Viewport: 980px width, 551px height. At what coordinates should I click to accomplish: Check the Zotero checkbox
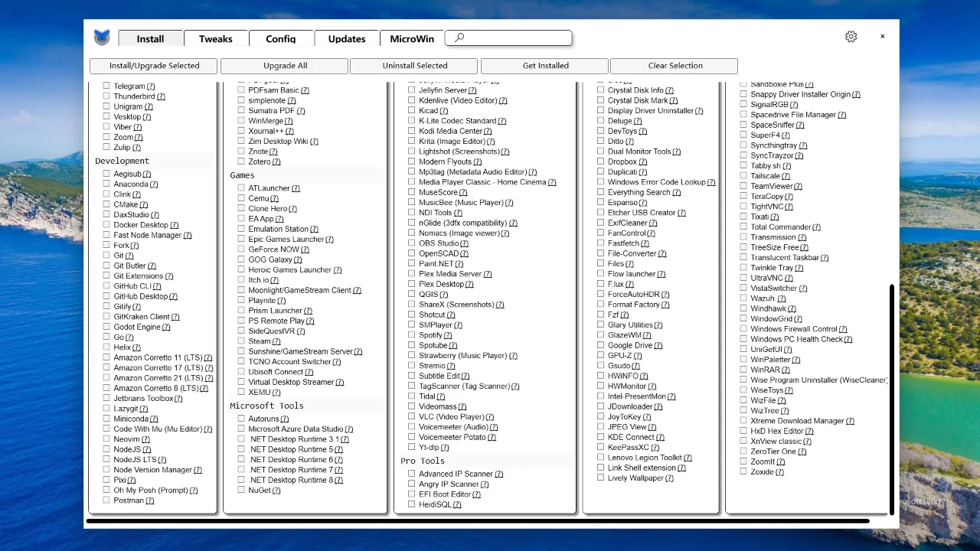pos(241,161)
